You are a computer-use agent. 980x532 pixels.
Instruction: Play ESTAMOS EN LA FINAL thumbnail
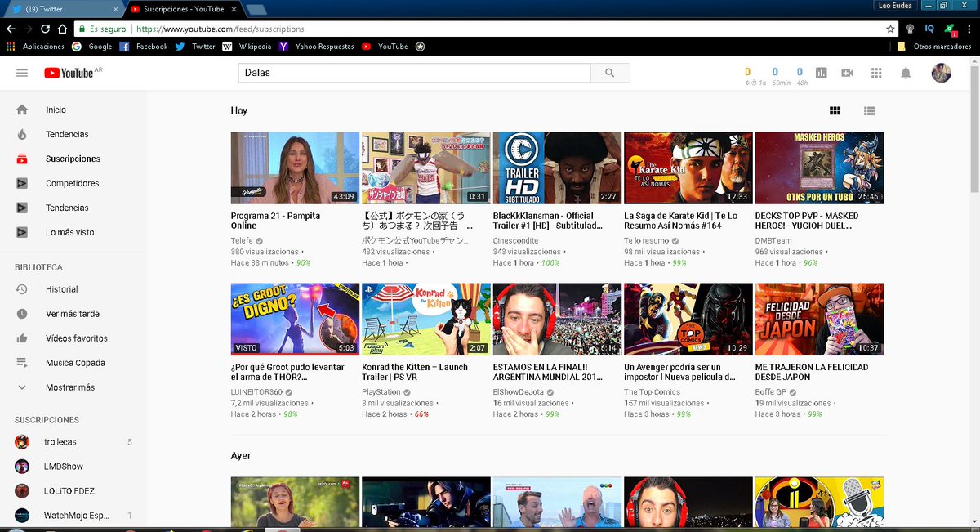tap(557, 319)
